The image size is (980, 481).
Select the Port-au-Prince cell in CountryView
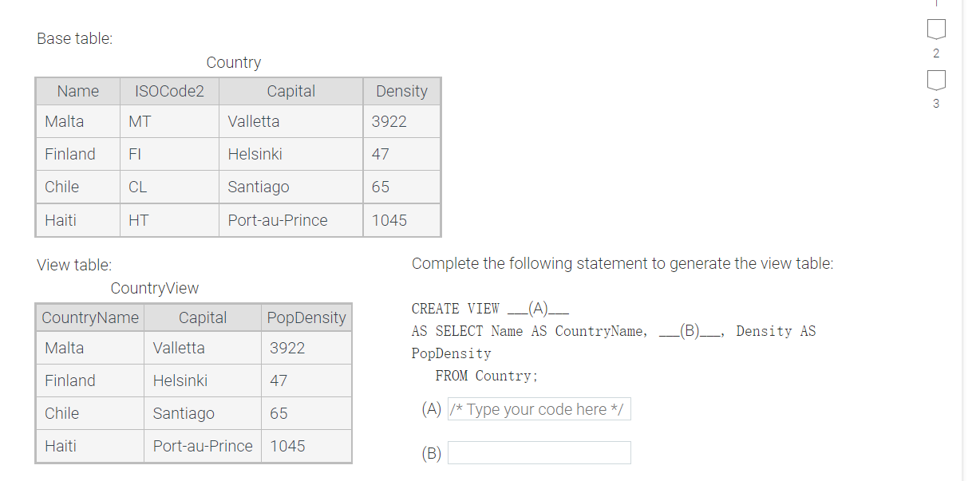point(202,446)
